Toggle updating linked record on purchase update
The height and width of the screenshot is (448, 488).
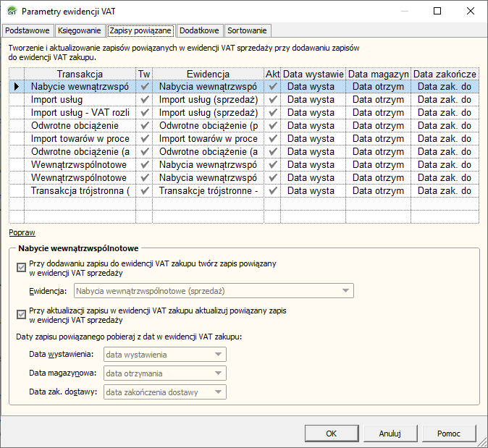[21, 315]
